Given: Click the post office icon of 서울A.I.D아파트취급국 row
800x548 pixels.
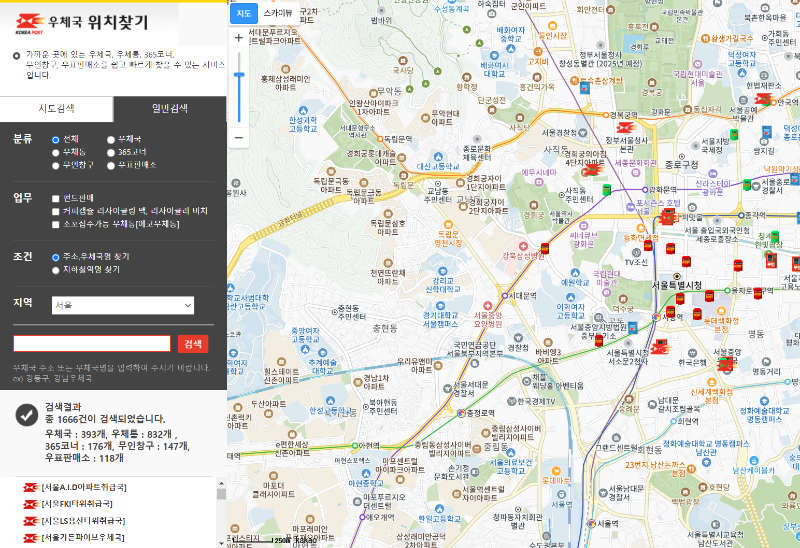Looking at the screenshot, I should pos(32,488).
